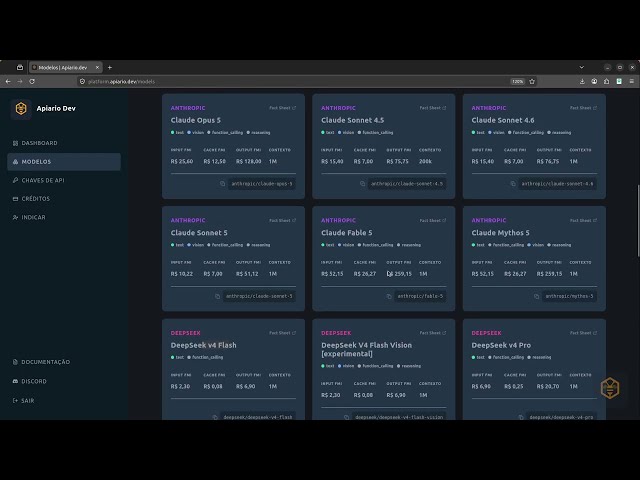Click the browser account icon
The height and width of the screenshot is (480, 640).
coord(594,82)
